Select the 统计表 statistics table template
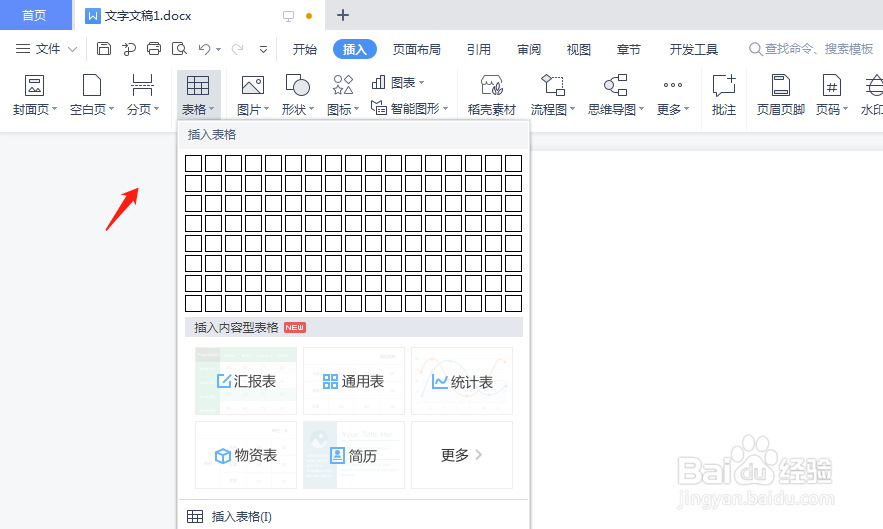This screenshot has width=883, height=529. click(x=462, y=381)
